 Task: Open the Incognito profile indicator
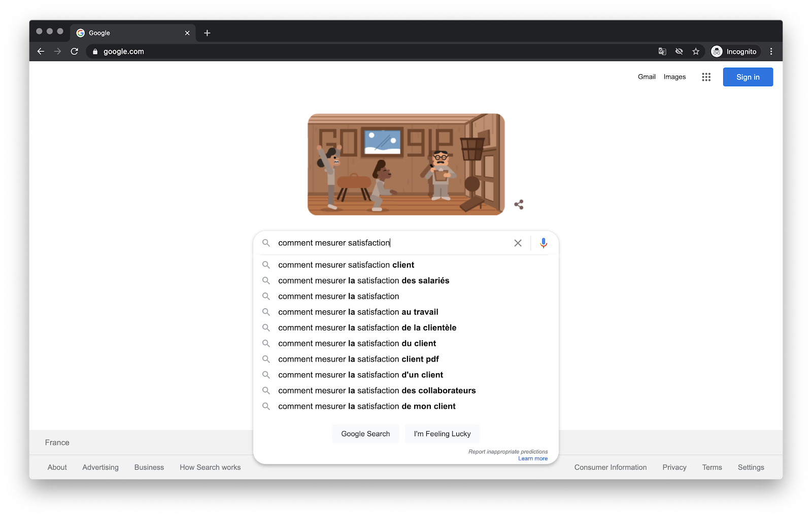[734, 51]
